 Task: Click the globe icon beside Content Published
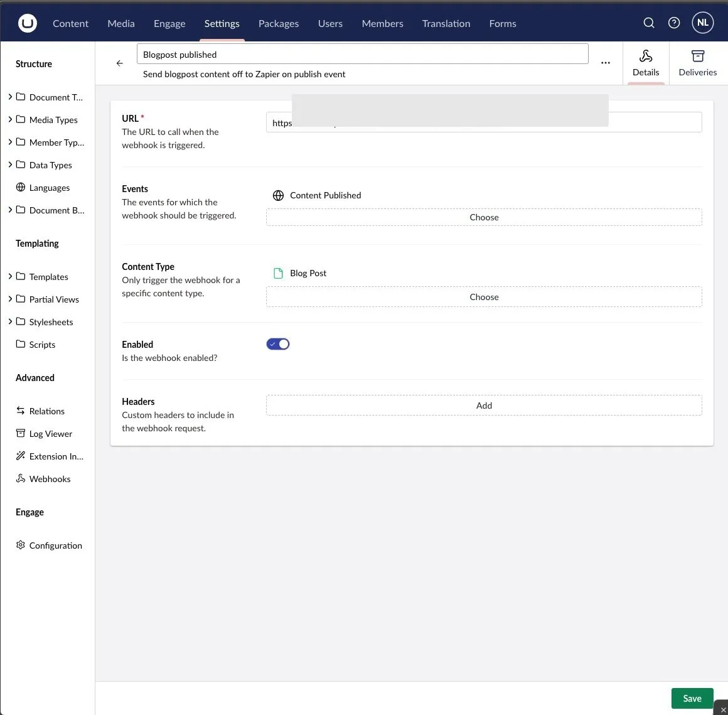278,195
